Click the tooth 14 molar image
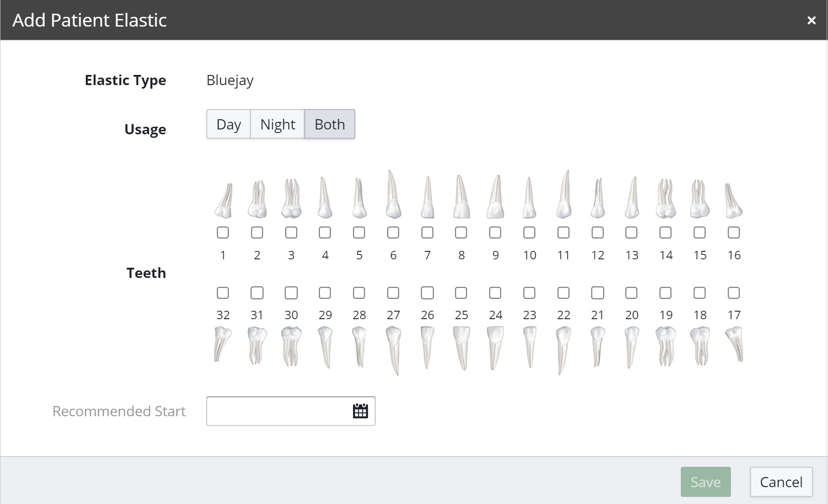Viewport: 828px width, 504px height. click(666, 198)
